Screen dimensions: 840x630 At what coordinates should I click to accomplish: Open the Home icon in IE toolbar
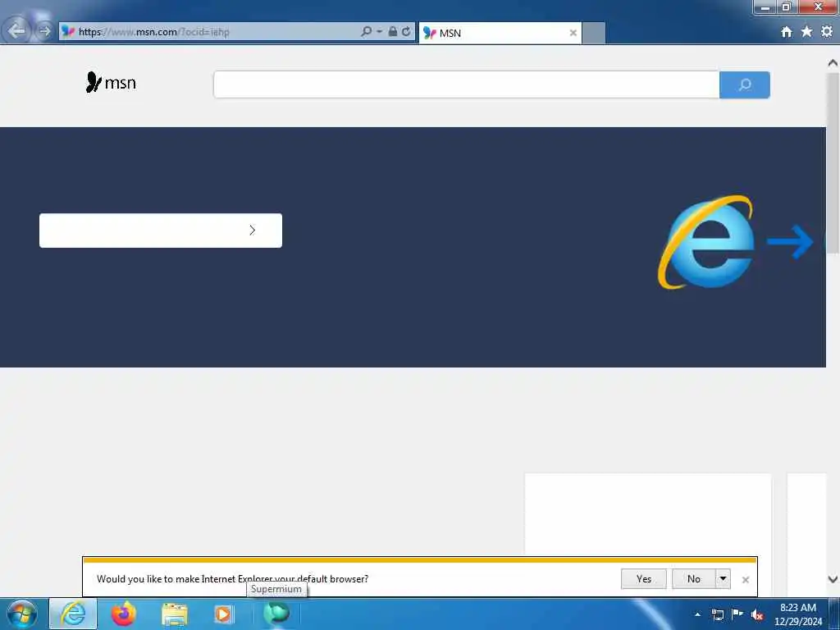click(x=786, y=32)
